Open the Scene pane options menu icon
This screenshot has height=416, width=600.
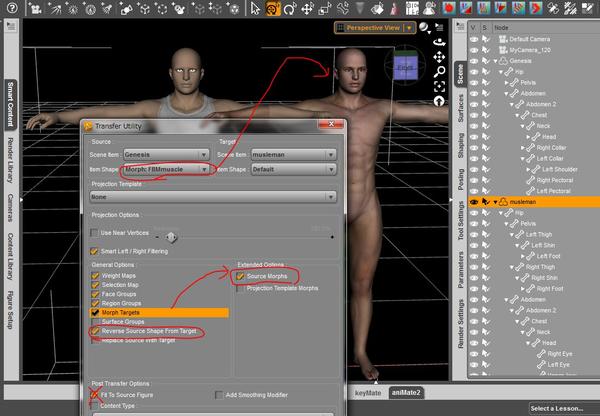460,26
